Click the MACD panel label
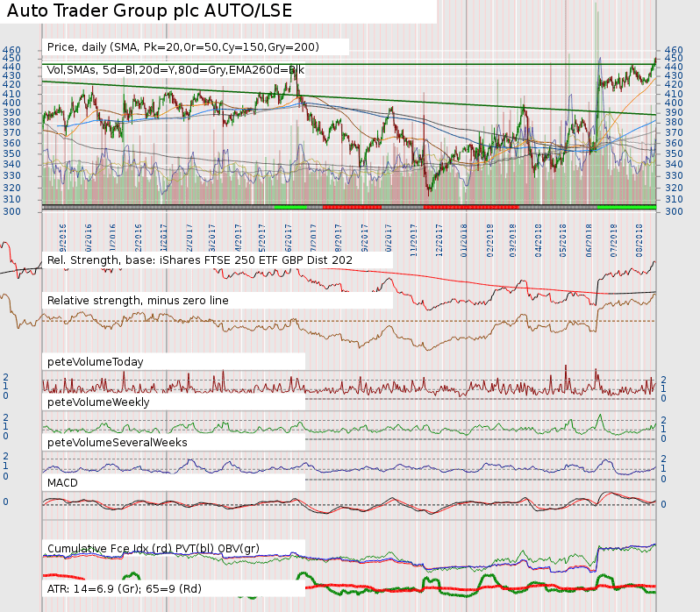This screenshot has width=700, height=612. click(x=62, y=483)
